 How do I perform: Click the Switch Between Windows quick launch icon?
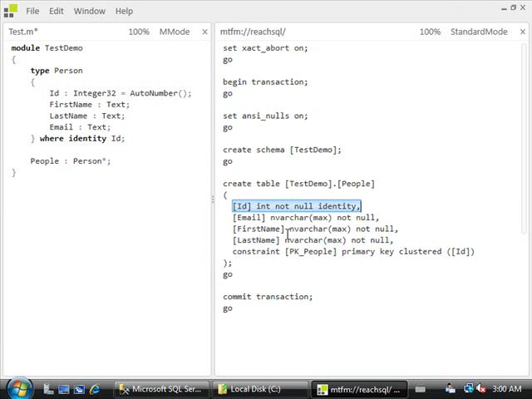pyautogui.click(x=80, y=389)
